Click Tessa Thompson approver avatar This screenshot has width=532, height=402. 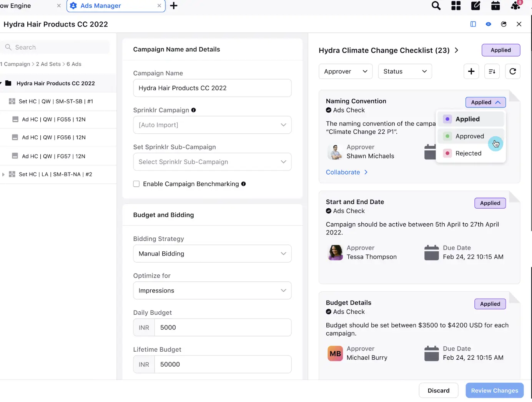click(335, 252)
